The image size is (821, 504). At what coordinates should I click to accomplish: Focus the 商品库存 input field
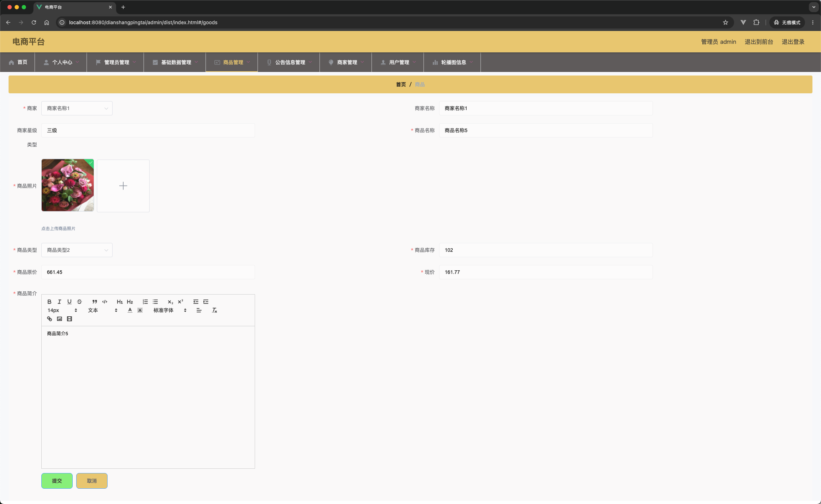tap(546, 250)
